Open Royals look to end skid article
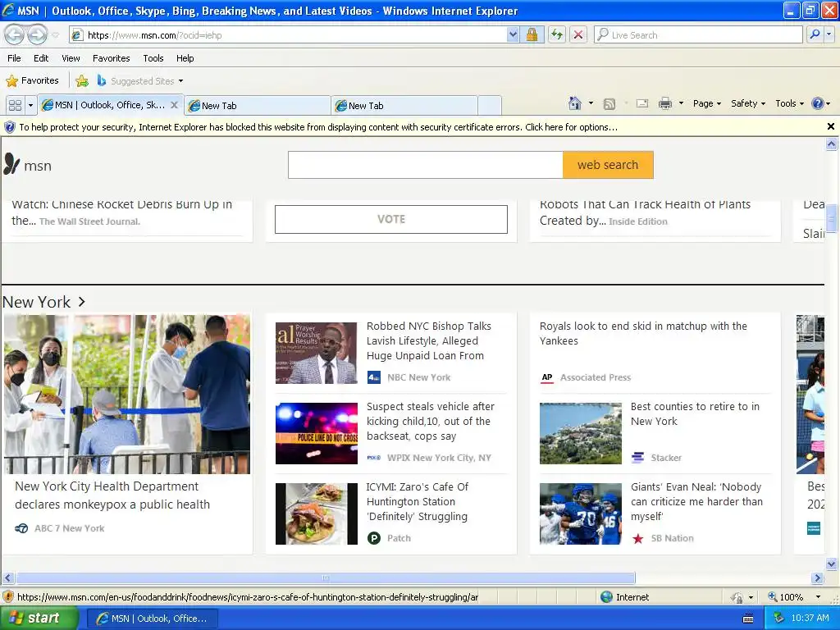Image resolution: width=840 pixels, height=630 pixels. pos(643,333)
